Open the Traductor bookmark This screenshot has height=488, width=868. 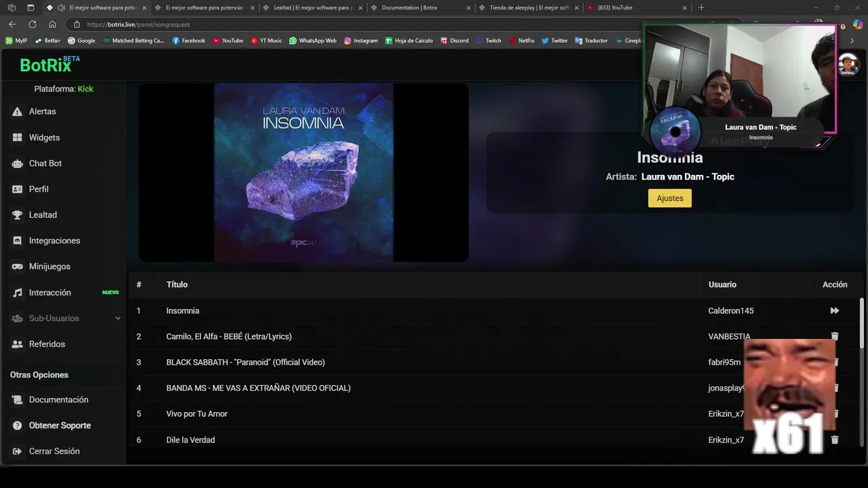tap(591, 41)
